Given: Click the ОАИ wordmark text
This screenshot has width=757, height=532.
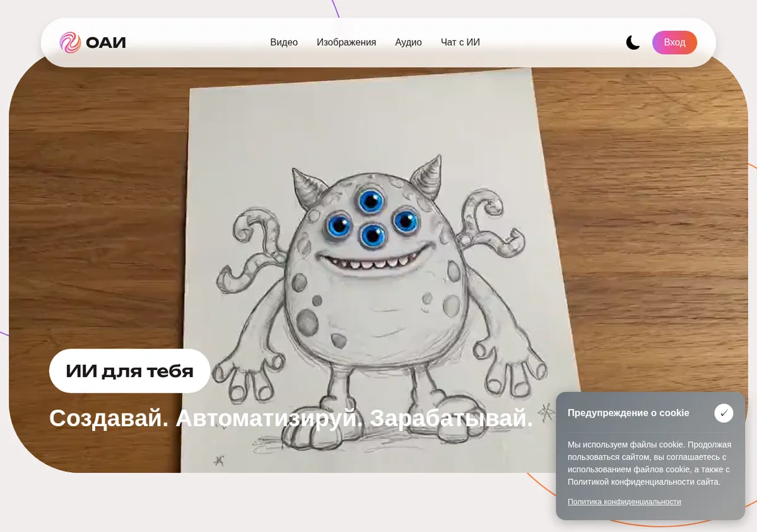Looking at the screenshot, I should pos(106,43).
